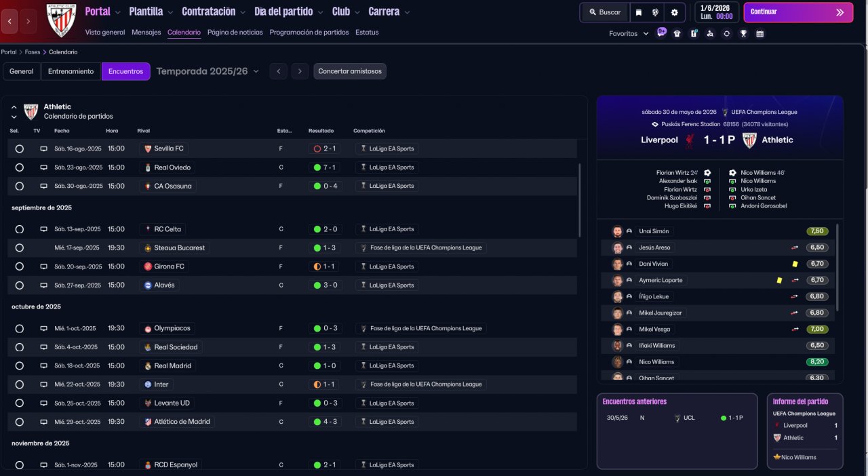Click the TV icon on the Real Oviedo row
This screenshot has height=476, width=868.
coord(43,167)
